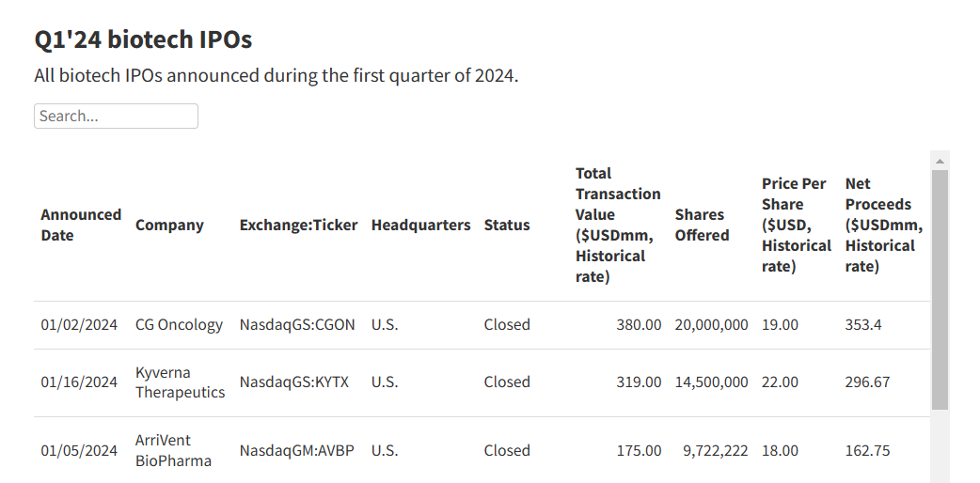The height and width of the screenshot is (483, 980).
Task: Sort by the Announced Date column header
Action: (x=81, y=225)
